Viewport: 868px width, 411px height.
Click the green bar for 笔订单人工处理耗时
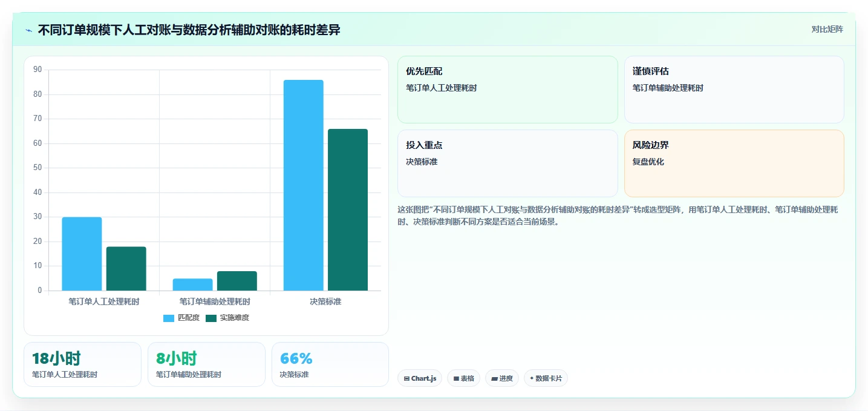coord(126,268)
